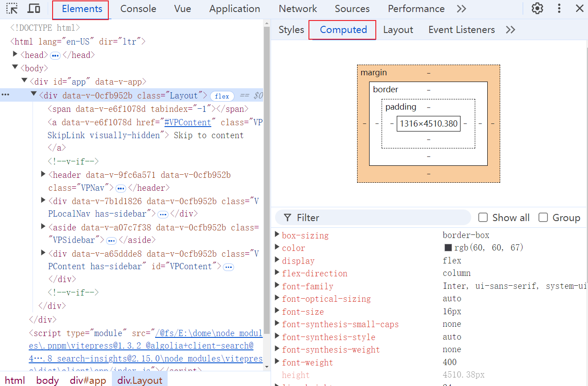
Task: Select the Computed pane tab
Action: pos(343,30)
